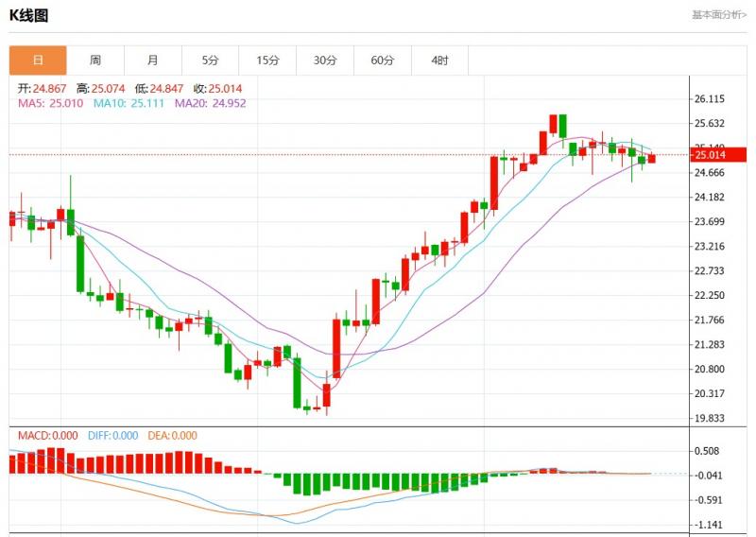This screenshot has height=537, width=756.
Task: Click the 25.632 price axis label
Action: click(710, 124)
